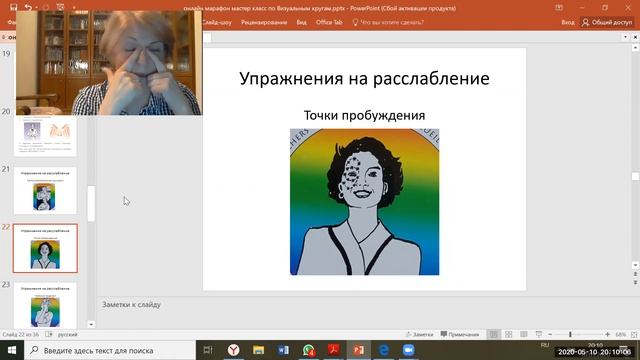Open File Explorer from taskbar
Viewport: 640px width, 360px height.
[x=258, y=350]
